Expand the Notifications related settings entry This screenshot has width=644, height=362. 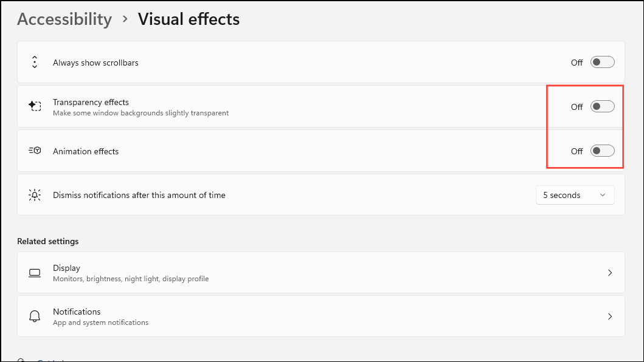tap(609, 316)
